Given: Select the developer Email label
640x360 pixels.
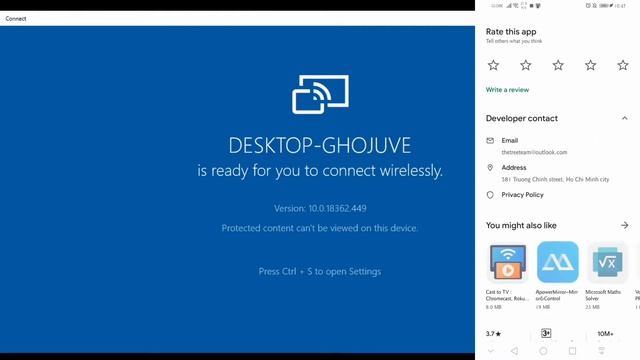Looking at the screenshot, I should point(510,140).
